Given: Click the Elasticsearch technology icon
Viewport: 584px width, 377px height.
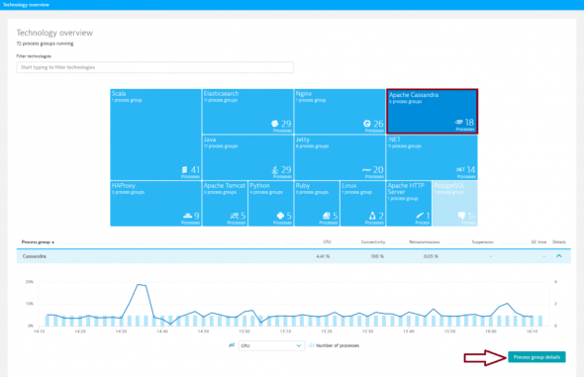Looking at the screenshot, I should point(275,124).
